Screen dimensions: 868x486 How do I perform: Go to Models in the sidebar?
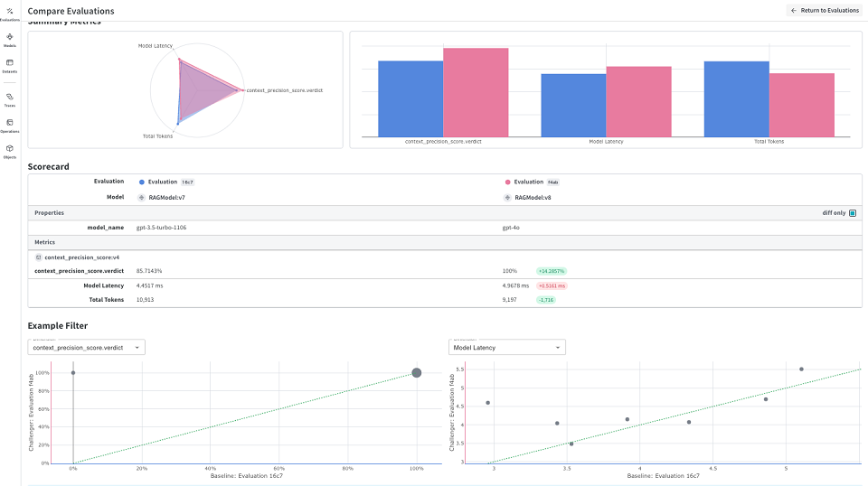pyautogui.click(x=10, y=38)
